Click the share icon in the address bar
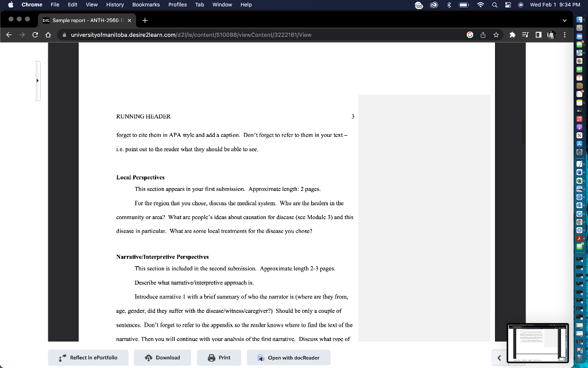 (x=483, y=34)
